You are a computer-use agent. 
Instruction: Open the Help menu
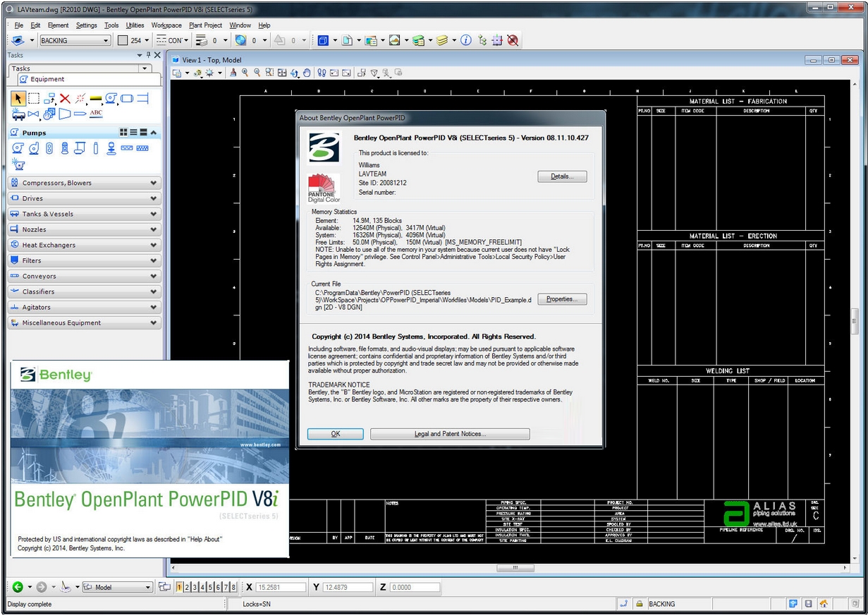[x=264, y=25]
